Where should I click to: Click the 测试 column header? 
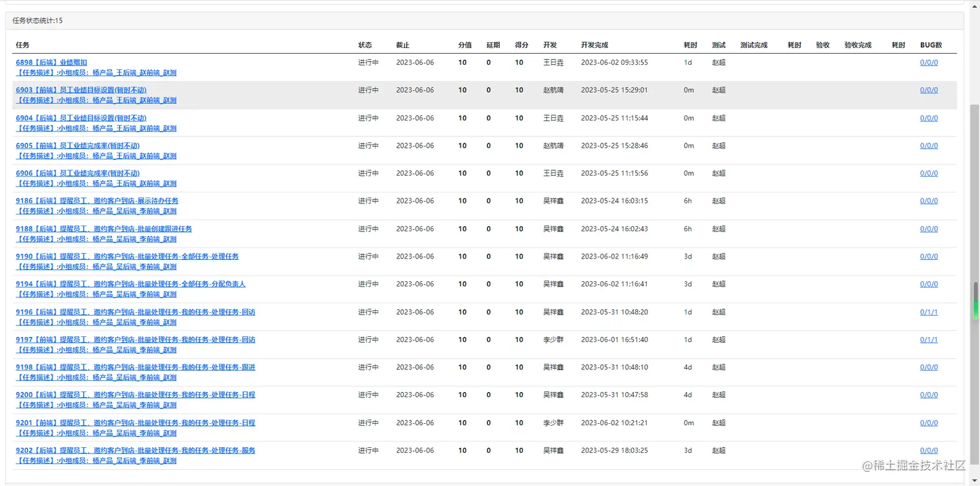[719, 45]
